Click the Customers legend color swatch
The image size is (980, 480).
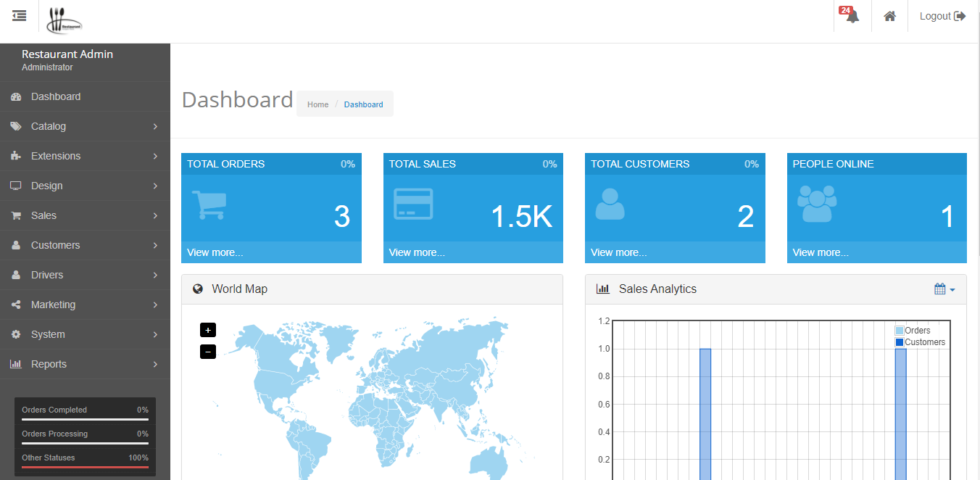(900, 342)
